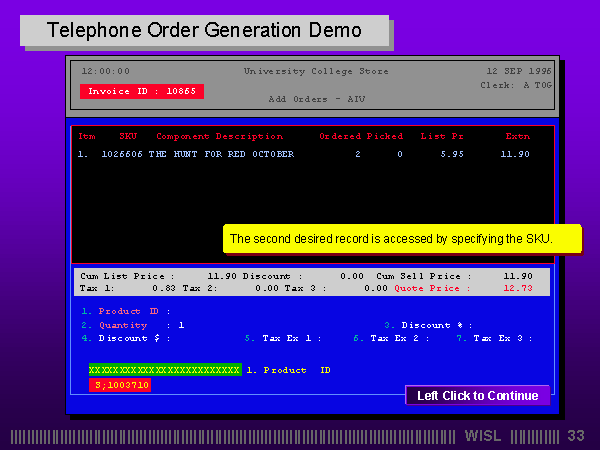
Task: Click the Component Description column header
Action: coord(219,136)
